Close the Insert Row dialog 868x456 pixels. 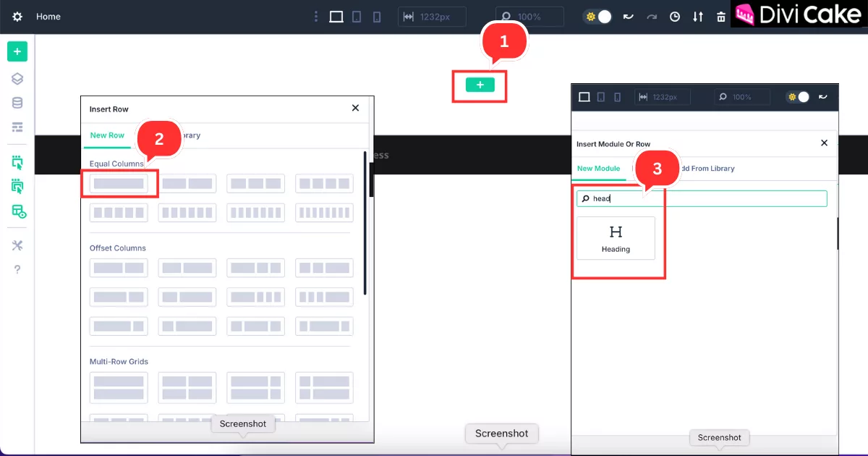click(x=355, y=108)
